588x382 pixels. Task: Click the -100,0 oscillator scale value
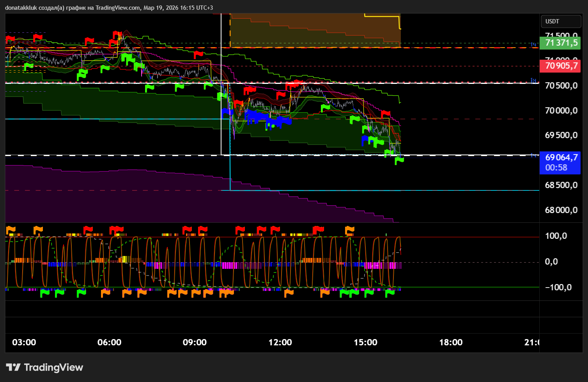pos(558,287)
